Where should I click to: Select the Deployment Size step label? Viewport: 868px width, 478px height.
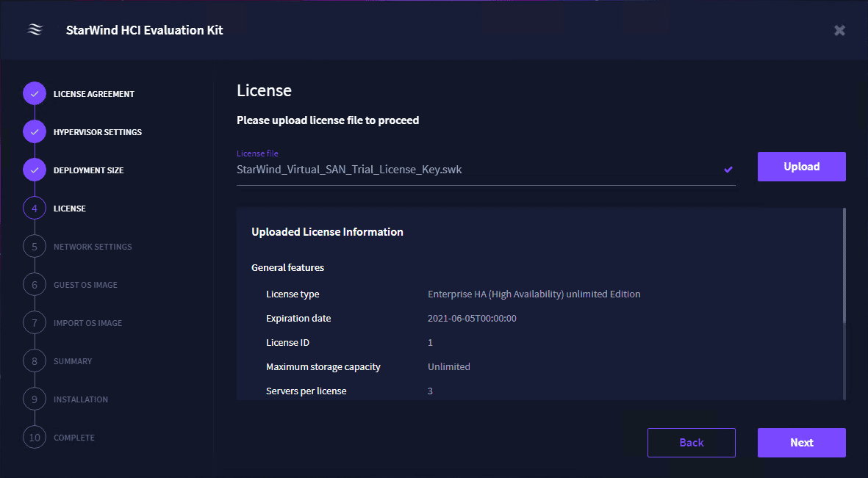click(x=88, y=170)
